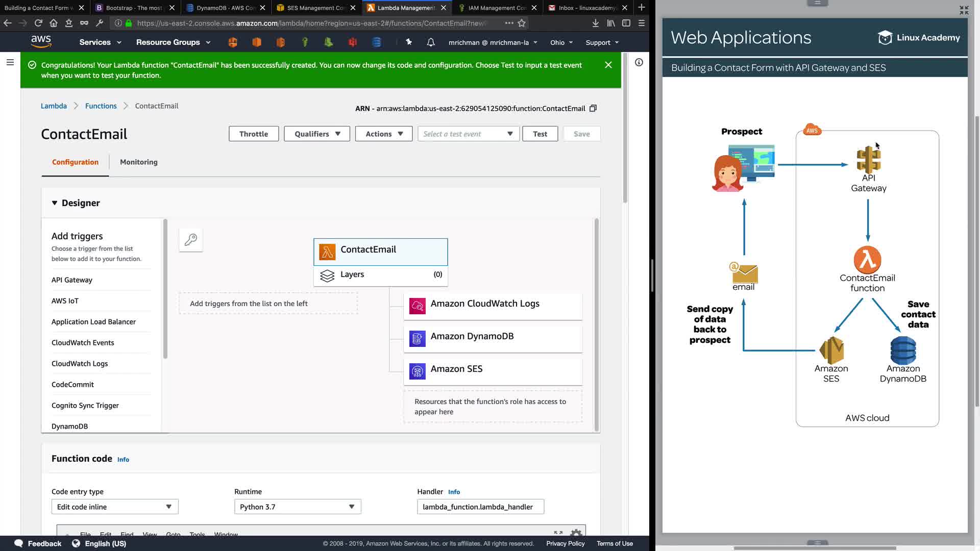Click the permissions key icon in Designer

click(191, 240)
